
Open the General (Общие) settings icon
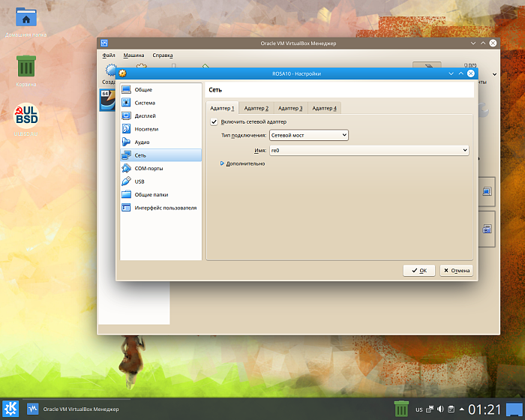click(x=126, y=89)
